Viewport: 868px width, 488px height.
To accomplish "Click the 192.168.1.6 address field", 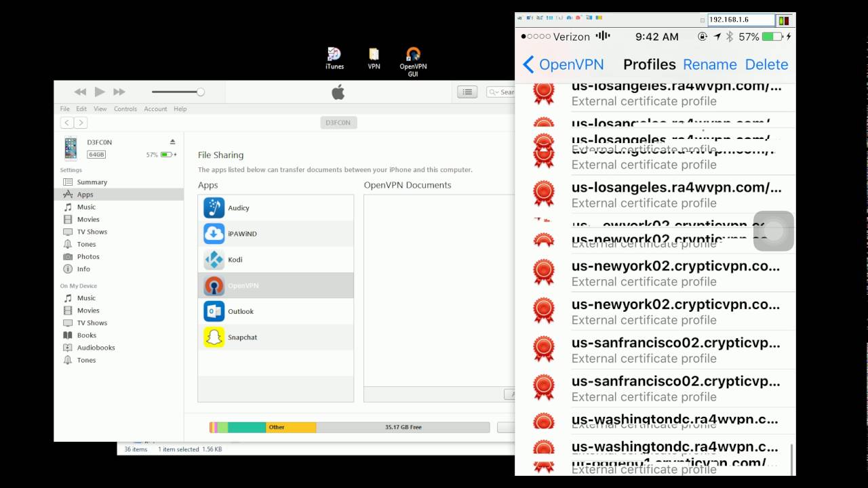I will click(741, 20).
